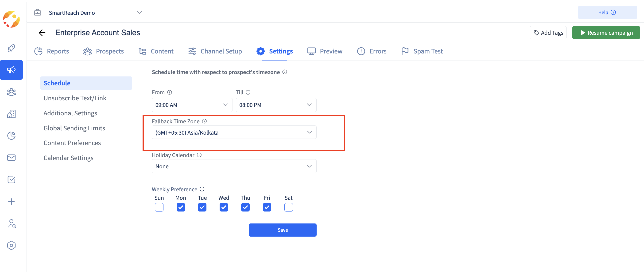Click the plus icon in sidebar

pos(11,202)
